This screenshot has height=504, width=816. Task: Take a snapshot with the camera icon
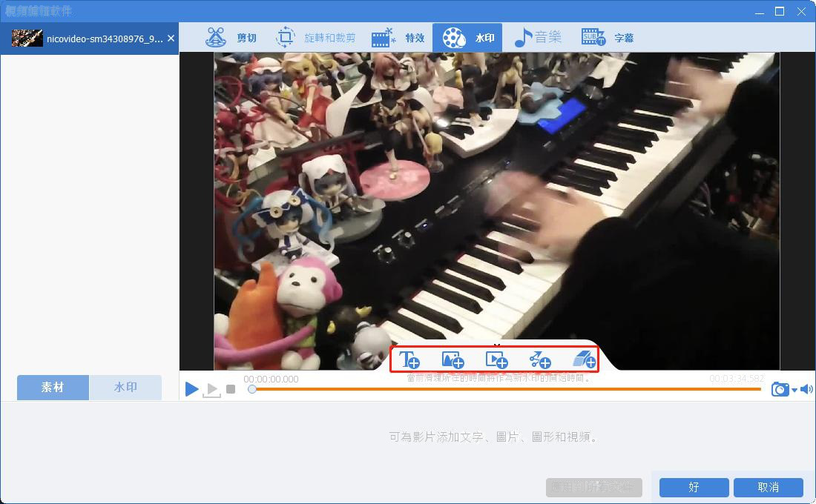pyautogui.click(x=780, y=389)
